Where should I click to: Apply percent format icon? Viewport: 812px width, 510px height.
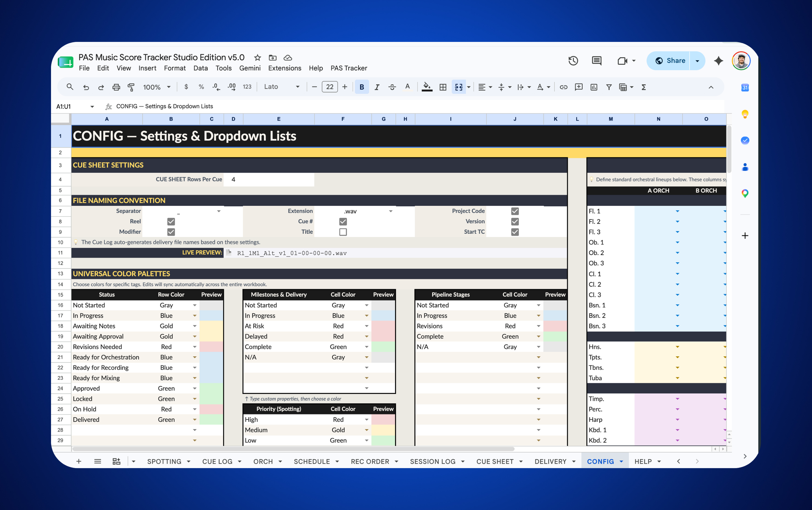201,87
